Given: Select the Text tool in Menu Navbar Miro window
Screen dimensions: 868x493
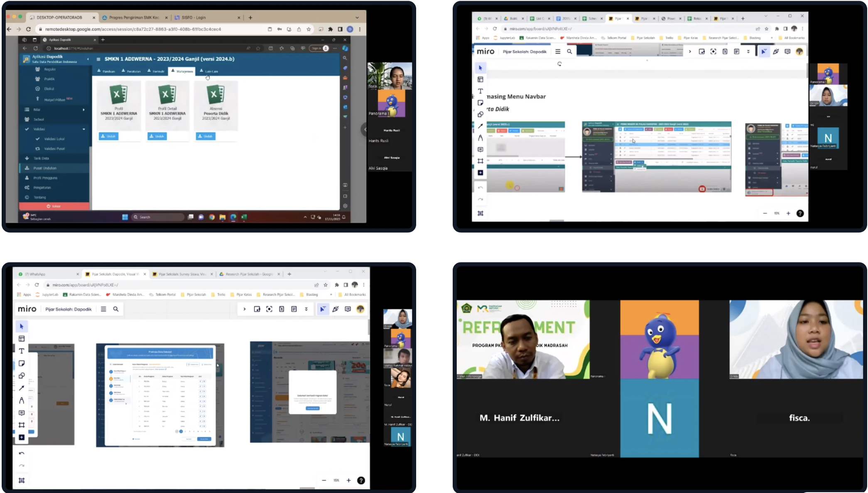Looking at the screenshot, I should pyautogui.click(x=481, y=91).
